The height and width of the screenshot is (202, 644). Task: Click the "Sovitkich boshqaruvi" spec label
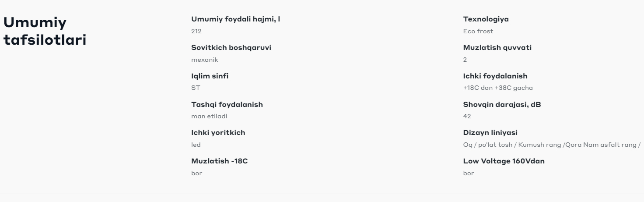click(x=231, y=48)
